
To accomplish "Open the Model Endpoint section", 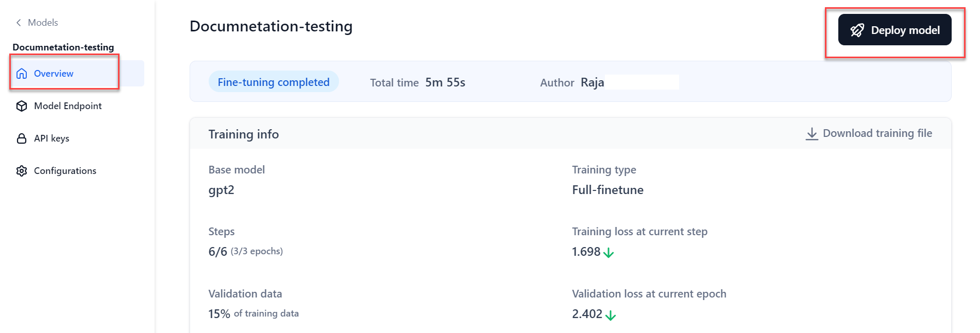I will pyautogui.click(x=67, y=106).
